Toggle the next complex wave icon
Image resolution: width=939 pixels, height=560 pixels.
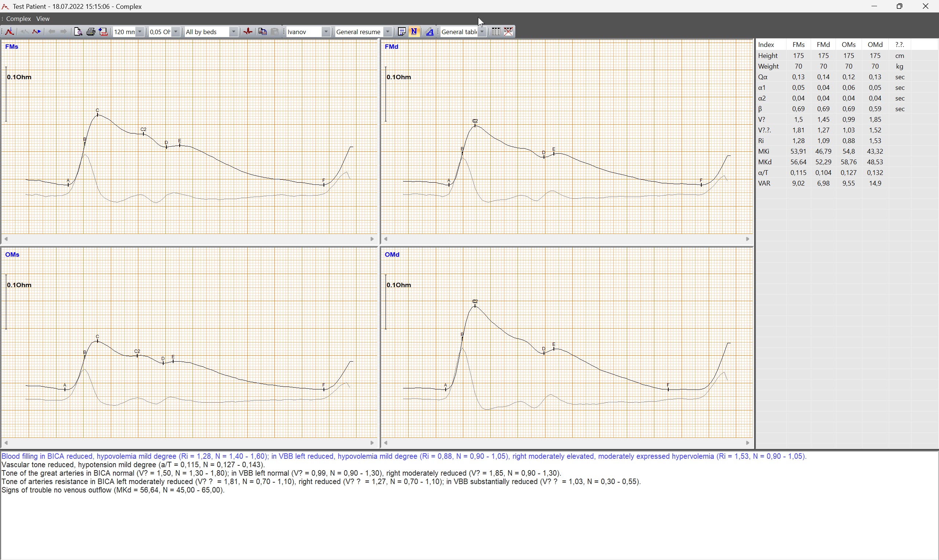(x=37, y=32)
